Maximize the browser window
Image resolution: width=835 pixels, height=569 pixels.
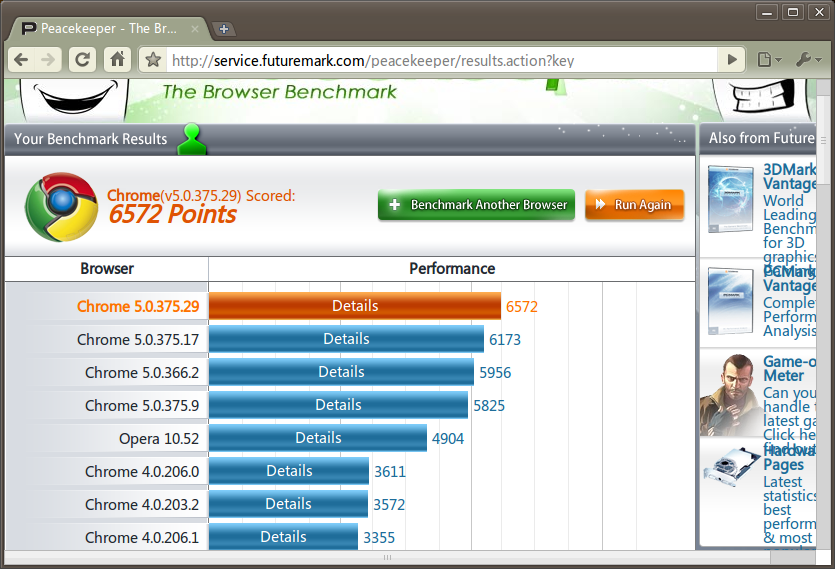[793, 12]
